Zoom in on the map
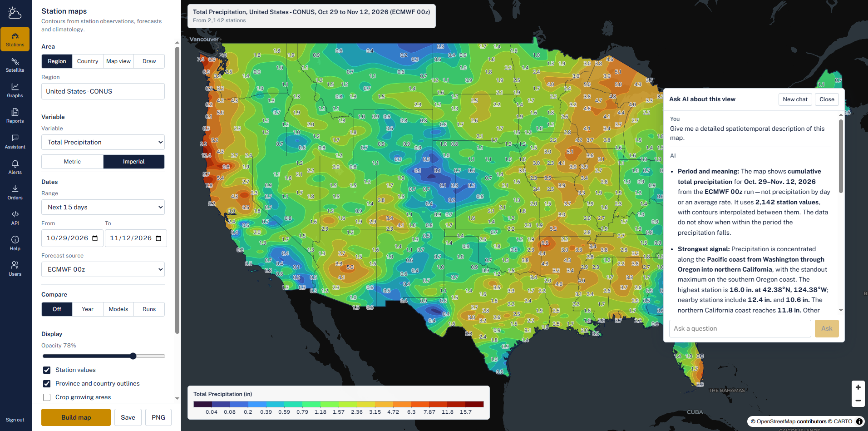868x431 pixels. coord(858,387)
